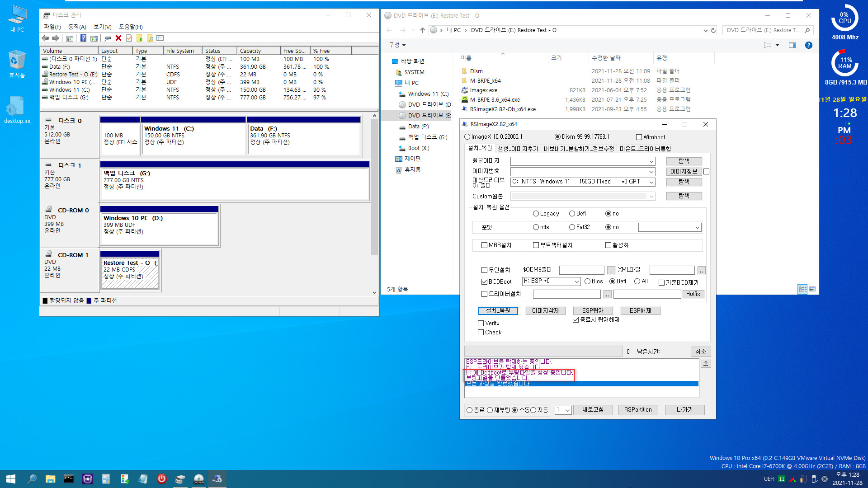Screen dimensions: 868x488
Task: Select the Fat32 format radio option
Action: (572, 227)
